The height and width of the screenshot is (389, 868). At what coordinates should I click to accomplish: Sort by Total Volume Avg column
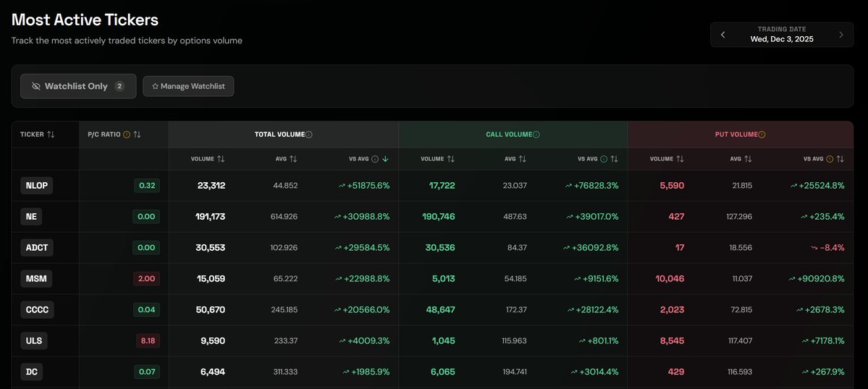pos(293,158)
